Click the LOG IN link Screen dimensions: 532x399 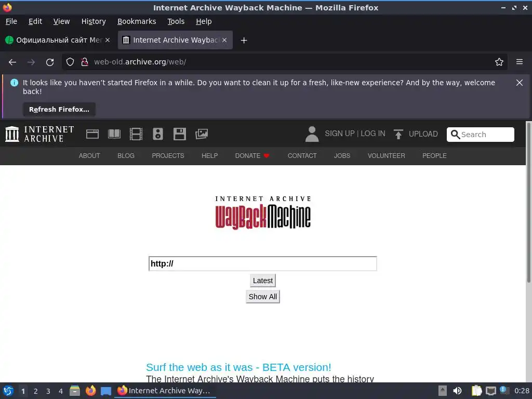click(x=373, y=134)
